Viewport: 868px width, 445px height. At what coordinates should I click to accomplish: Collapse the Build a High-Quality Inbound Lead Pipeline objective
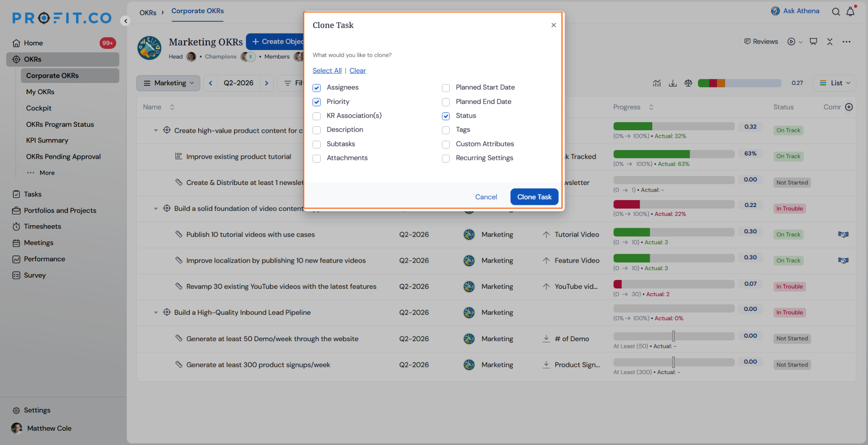(156, 313)
